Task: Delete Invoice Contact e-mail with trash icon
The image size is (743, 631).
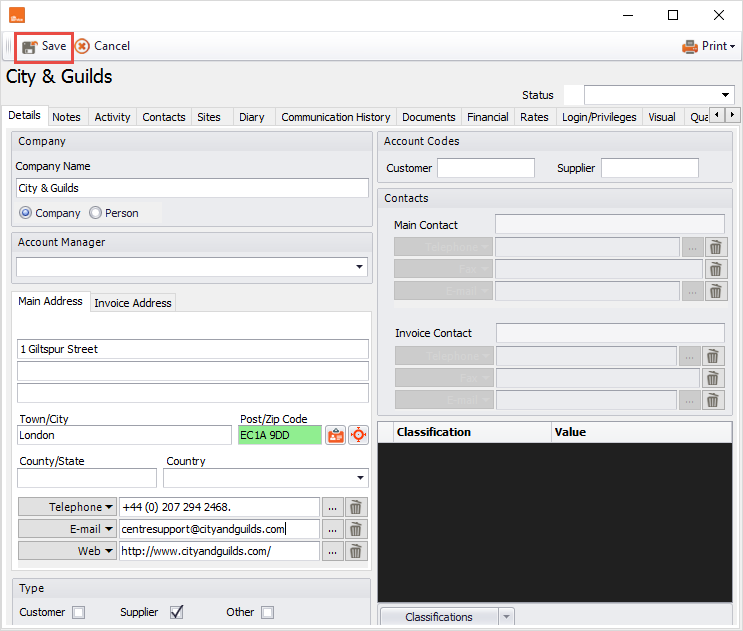Action: [713, 400]
